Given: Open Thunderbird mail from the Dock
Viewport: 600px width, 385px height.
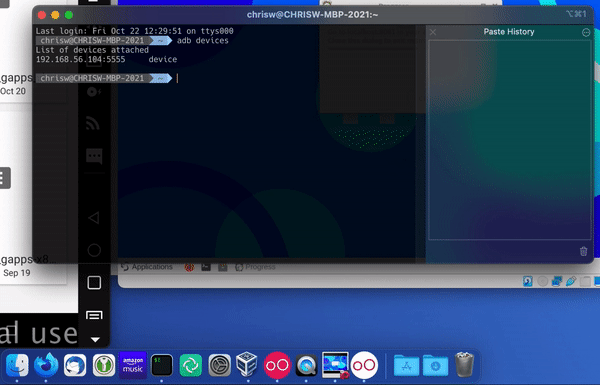Looking at the screenshot, I should point(75,365).
